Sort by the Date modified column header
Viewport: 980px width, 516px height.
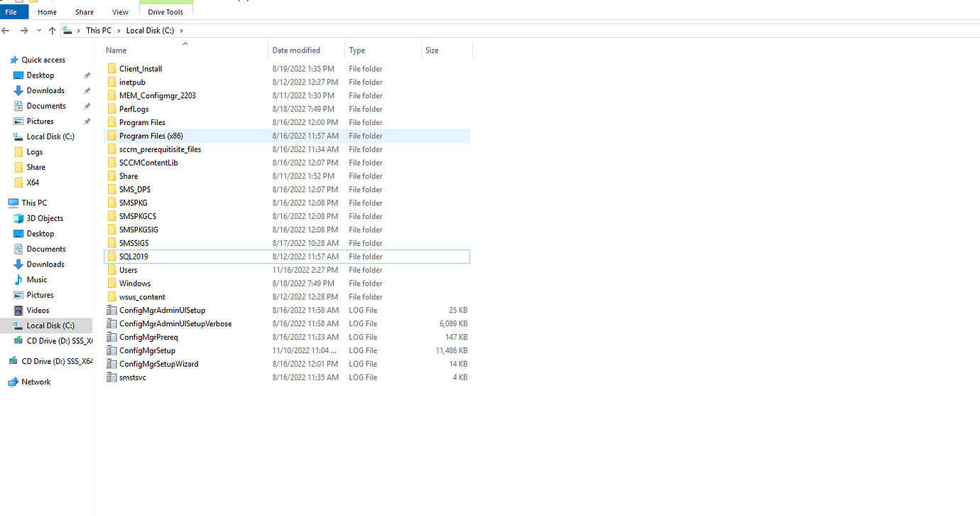(296, 50)
